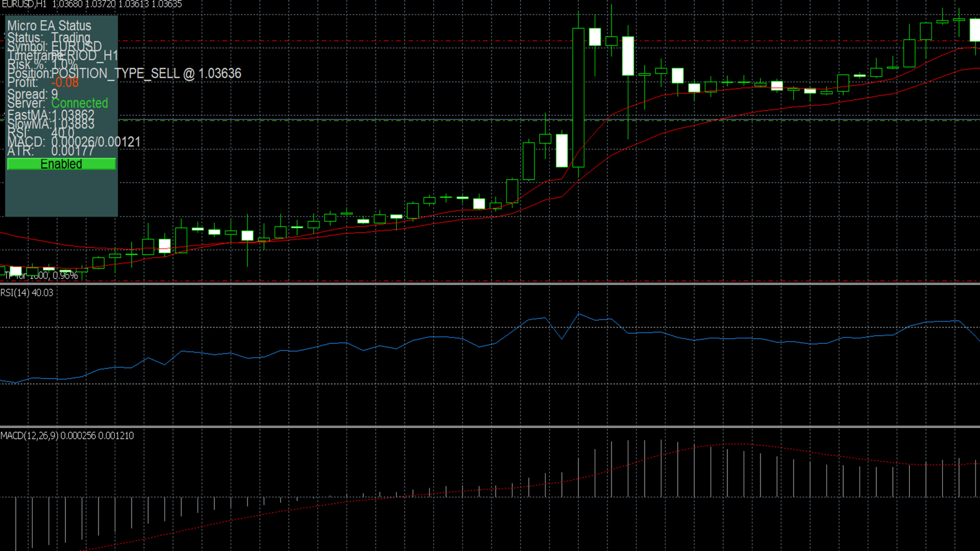Select the POSITION_TYPE_SELL position text

point(115,73)
